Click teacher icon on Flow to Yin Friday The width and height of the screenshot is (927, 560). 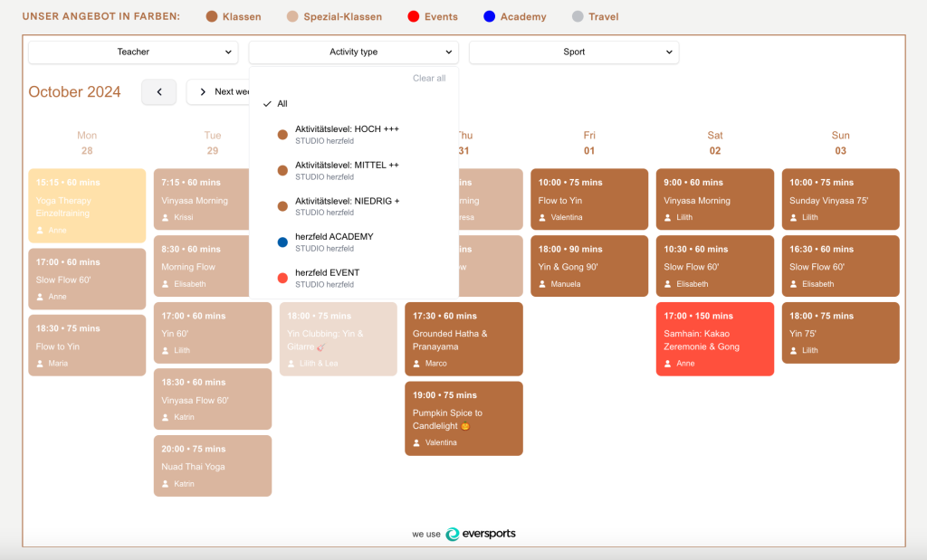pyautogui.click(x=542, y=217)
